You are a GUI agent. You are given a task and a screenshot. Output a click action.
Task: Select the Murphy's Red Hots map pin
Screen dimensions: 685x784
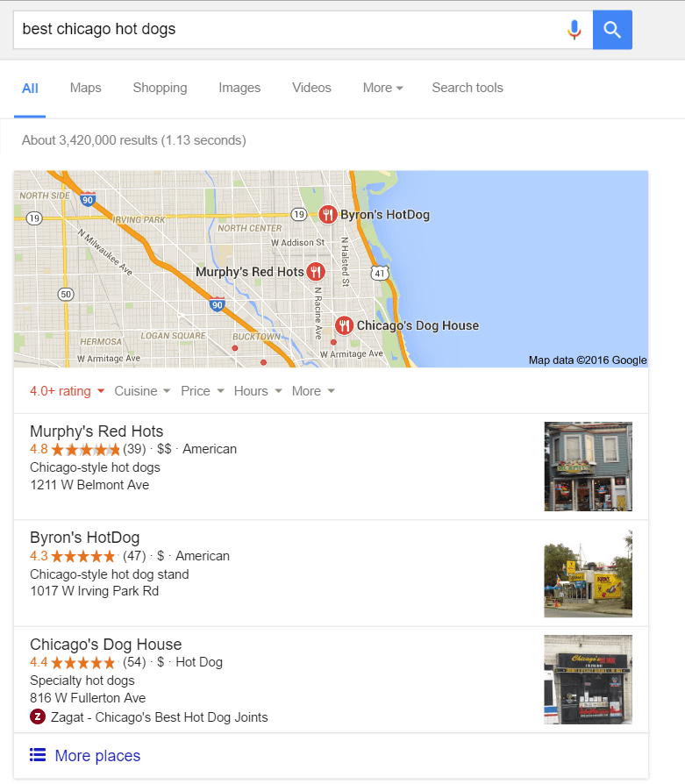click(x=316, y=272)
